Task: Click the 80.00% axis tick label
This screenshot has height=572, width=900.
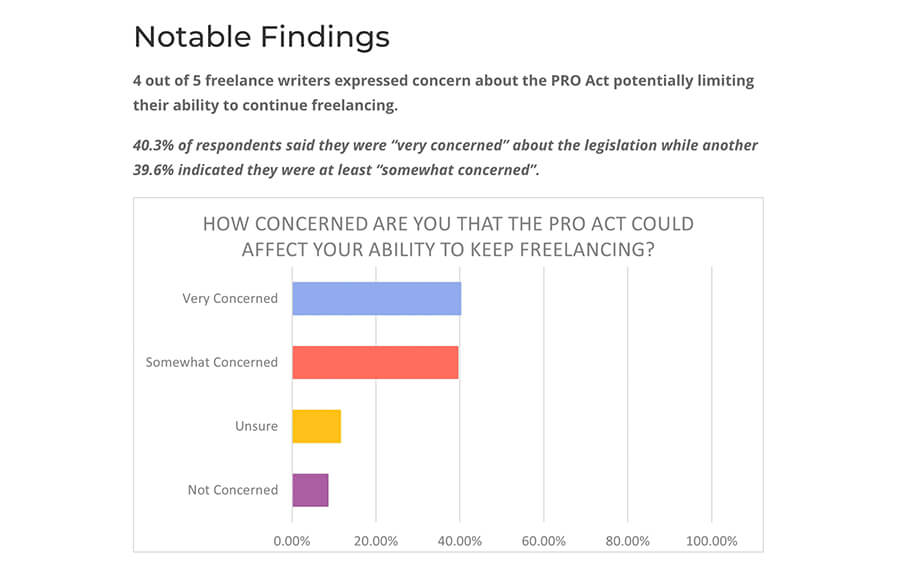Action: coord(628,541)
